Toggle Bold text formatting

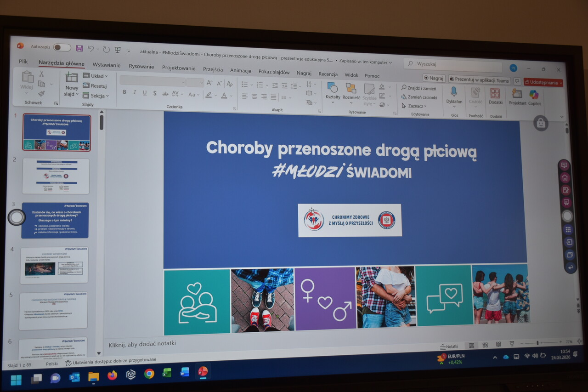(x=124, y=92)
